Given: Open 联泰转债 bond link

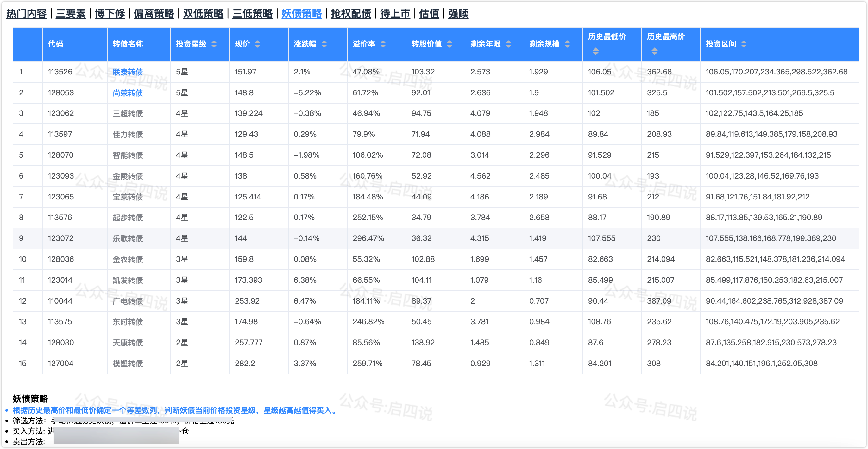Looking at the screenshot, I should point(128,72).
